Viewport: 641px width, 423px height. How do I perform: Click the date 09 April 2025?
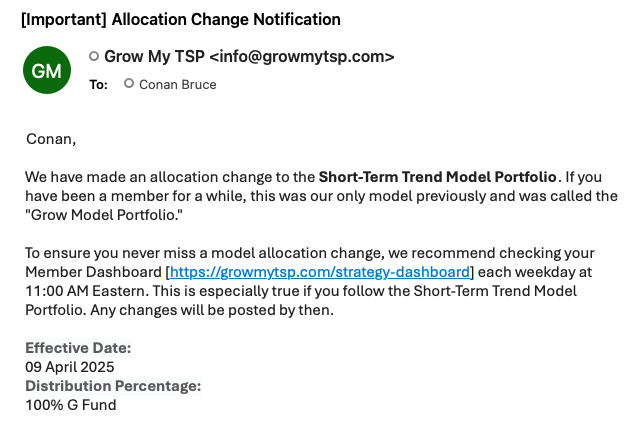[71, 367]
